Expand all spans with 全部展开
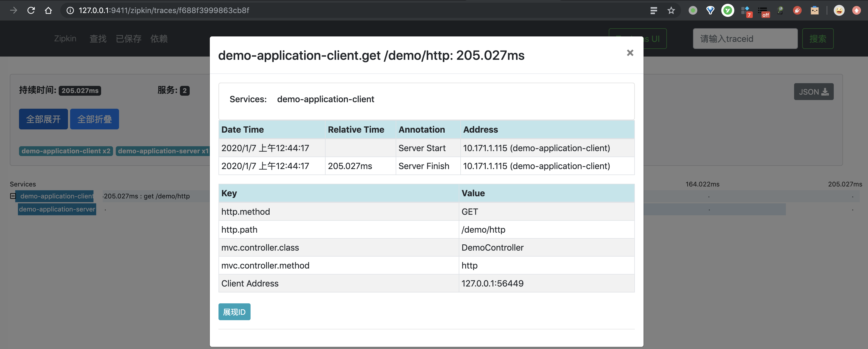The width and height of the screenshot is (868, 349). (x=43, y=119)
